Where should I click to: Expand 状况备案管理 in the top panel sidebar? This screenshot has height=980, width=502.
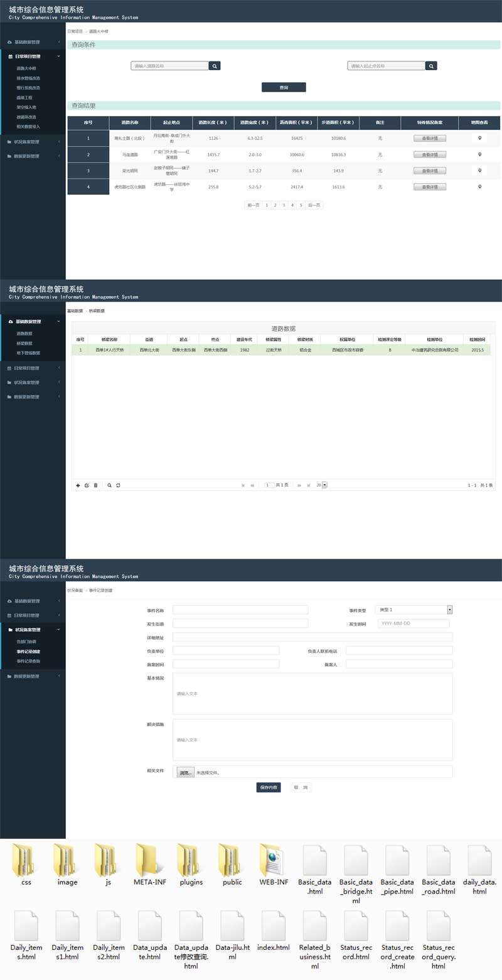tap(33, 142)
